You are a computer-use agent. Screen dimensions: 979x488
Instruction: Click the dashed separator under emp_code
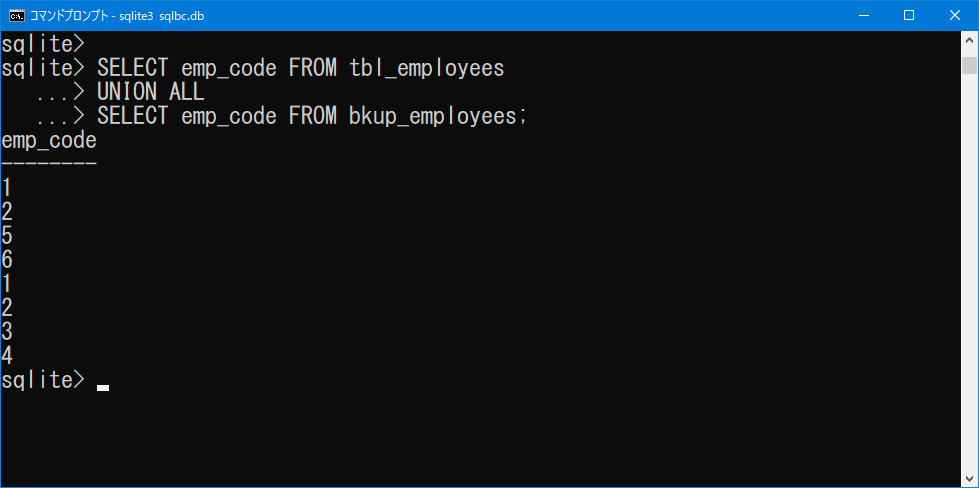pos(49,163)
